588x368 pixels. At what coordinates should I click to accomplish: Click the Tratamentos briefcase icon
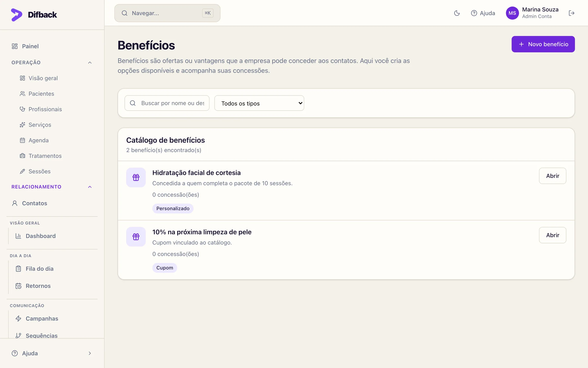pos(23,156)
